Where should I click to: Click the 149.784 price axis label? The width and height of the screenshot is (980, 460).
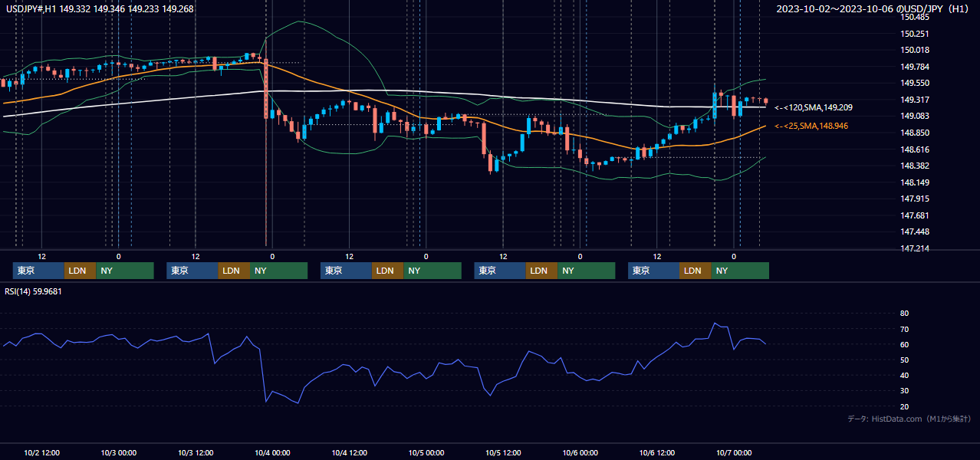pyautogui.click(x=916, y=67)
